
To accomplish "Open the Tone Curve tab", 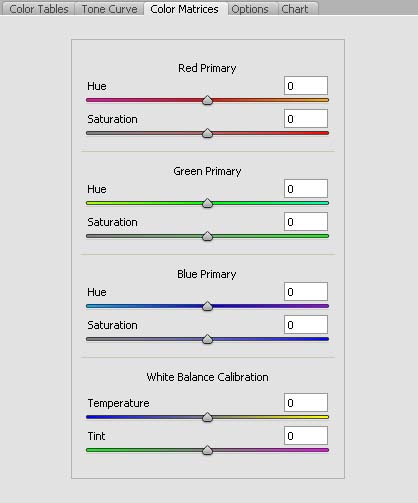I will pyautogui.click(x=109, y=9).
